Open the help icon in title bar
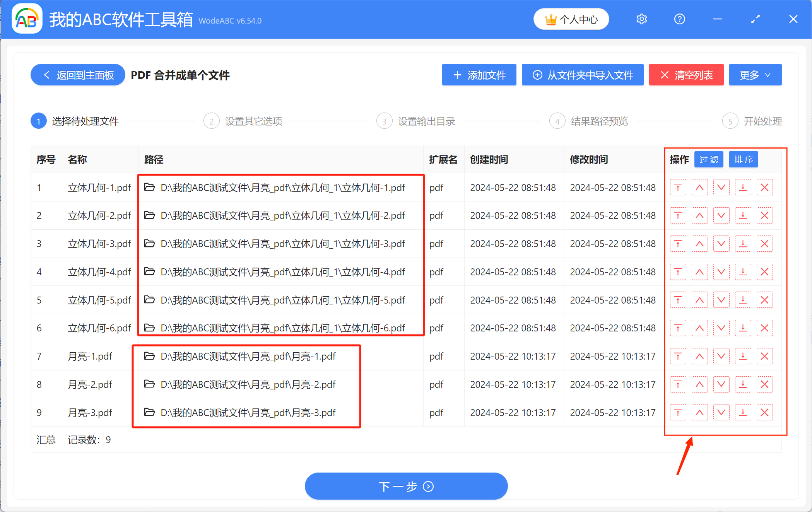812x512 pixels. click(679, 19)
